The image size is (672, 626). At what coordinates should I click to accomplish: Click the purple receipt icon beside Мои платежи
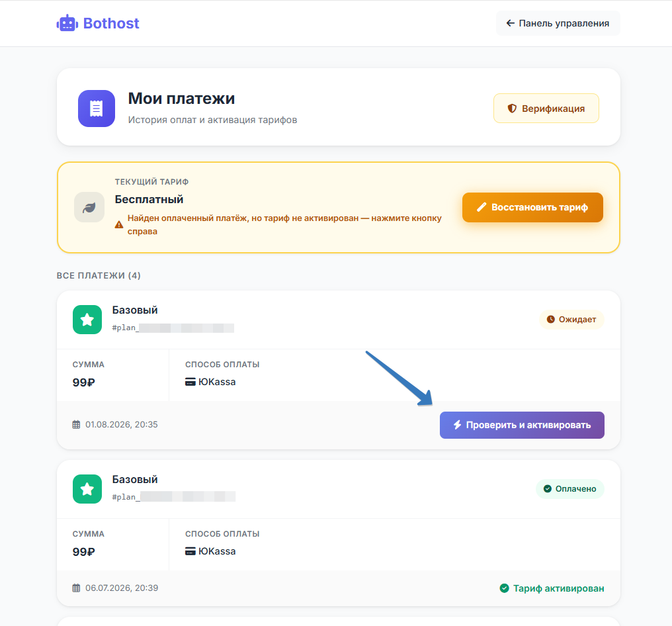coord(97,109)
